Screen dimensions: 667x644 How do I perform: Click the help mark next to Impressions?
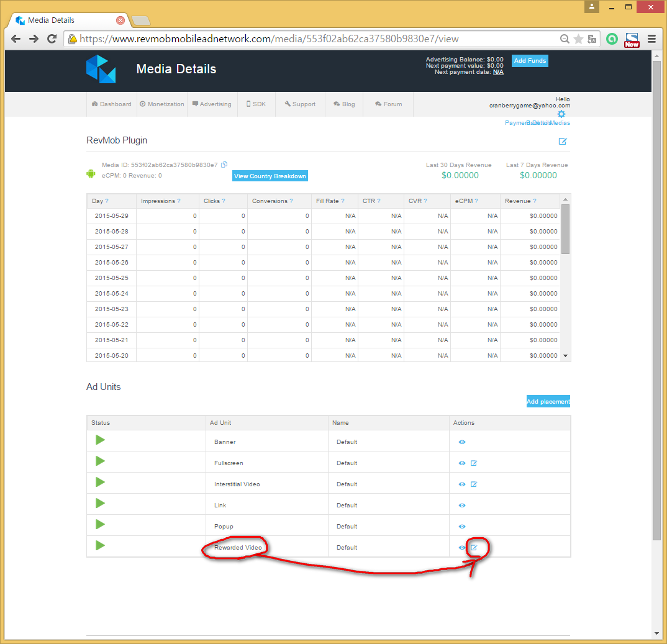(179, 201)
